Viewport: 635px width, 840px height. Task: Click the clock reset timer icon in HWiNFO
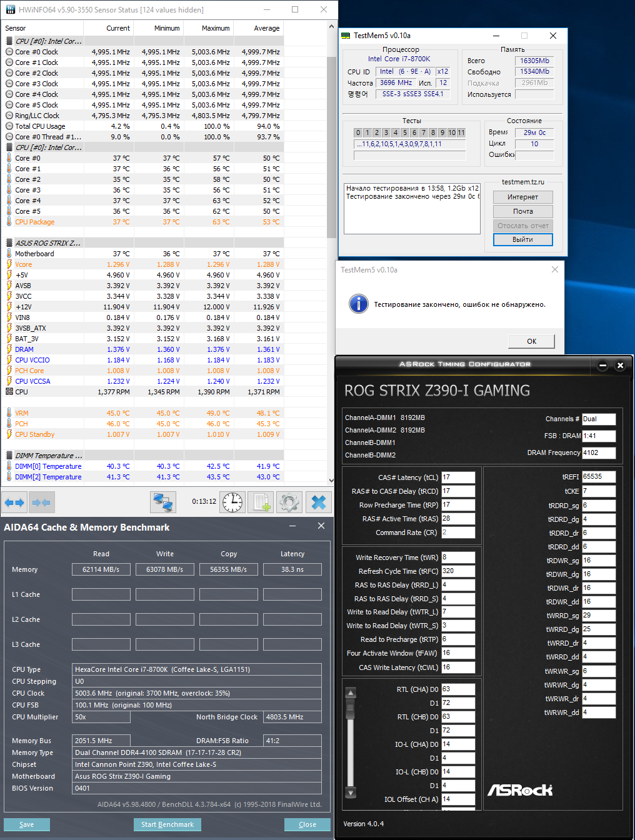[232, 502]
